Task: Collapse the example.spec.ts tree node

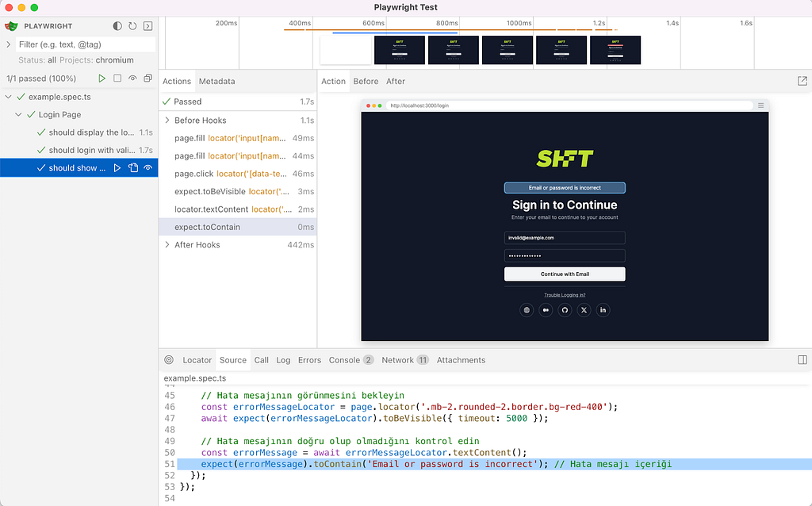Action: (8, 97)
